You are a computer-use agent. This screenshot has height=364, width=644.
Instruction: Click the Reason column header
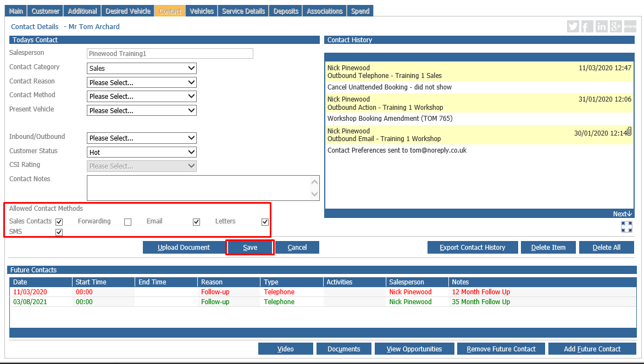[229, 282]
